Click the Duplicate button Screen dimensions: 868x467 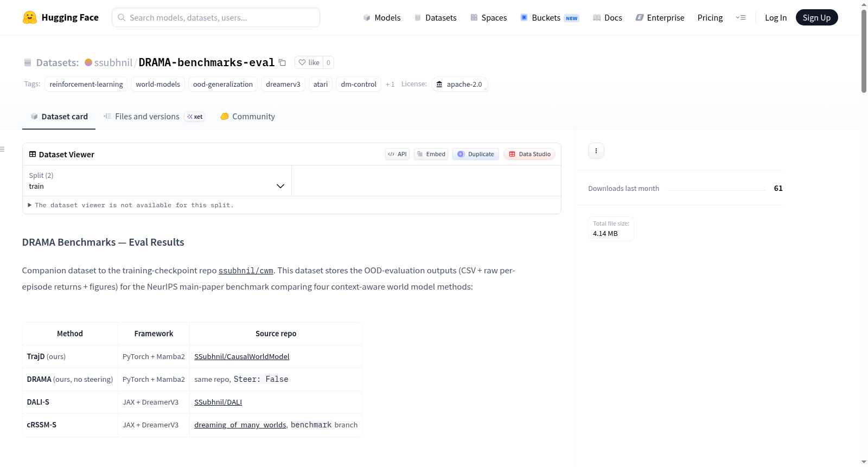(476, 154)
